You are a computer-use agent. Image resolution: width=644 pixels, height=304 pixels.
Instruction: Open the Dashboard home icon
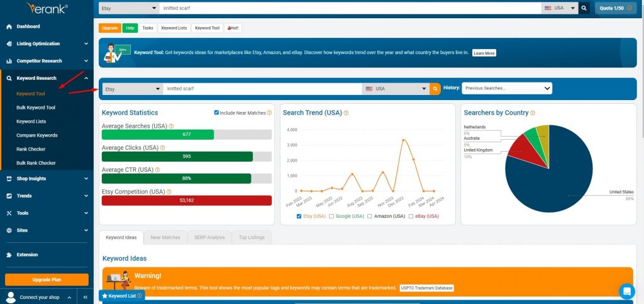pos(9,26)
